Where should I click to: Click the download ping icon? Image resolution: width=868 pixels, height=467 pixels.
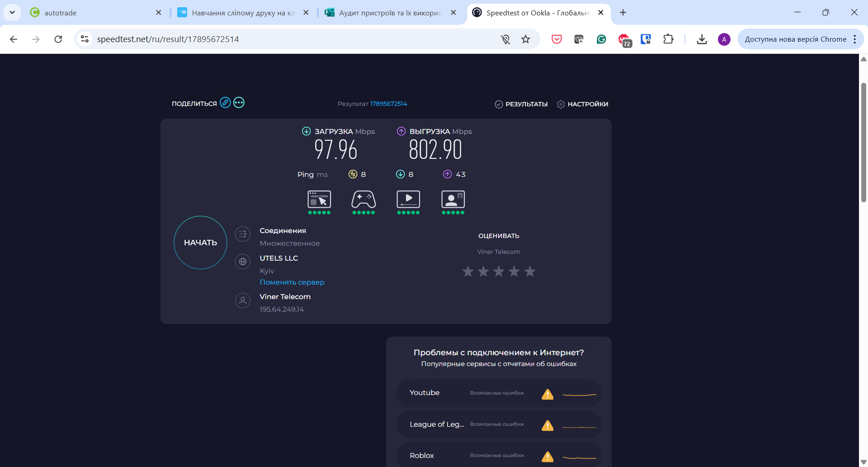click(x=401, y=174)
